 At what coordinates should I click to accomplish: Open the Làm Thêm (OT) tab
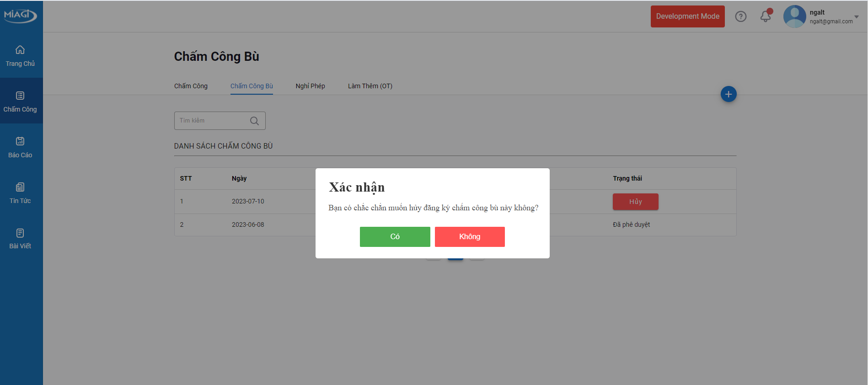(x=370, y=86)
